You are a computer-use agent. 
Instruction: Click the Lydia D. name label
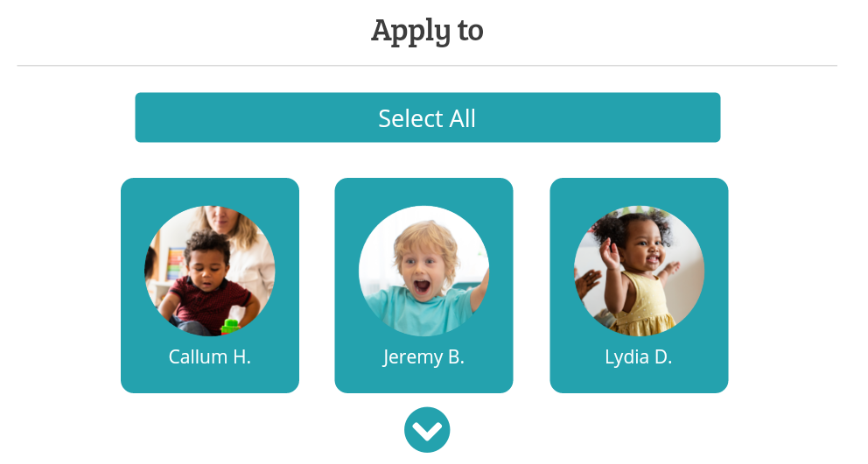(x=638, y=357)
